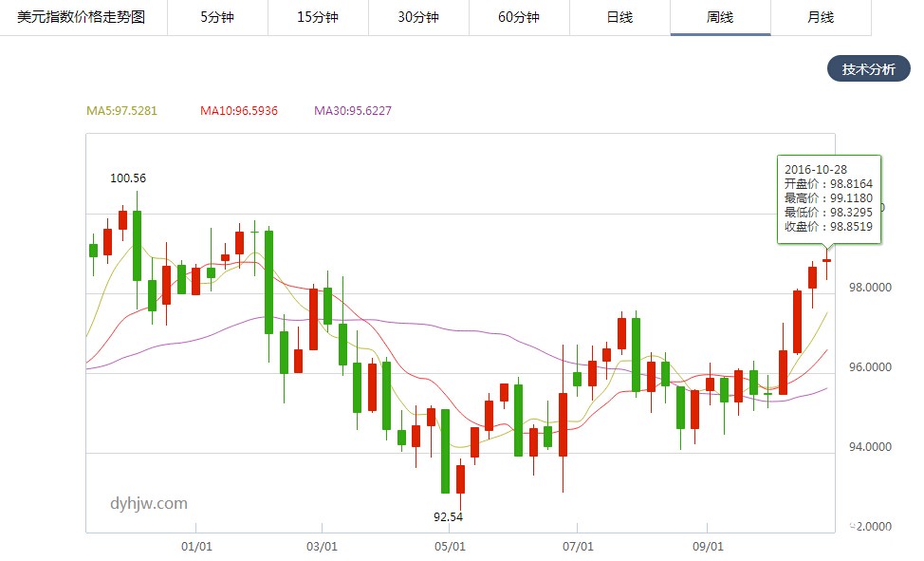Switch to the 60分钟 chart tab
The image size is (924, 561).
point(519,17)
